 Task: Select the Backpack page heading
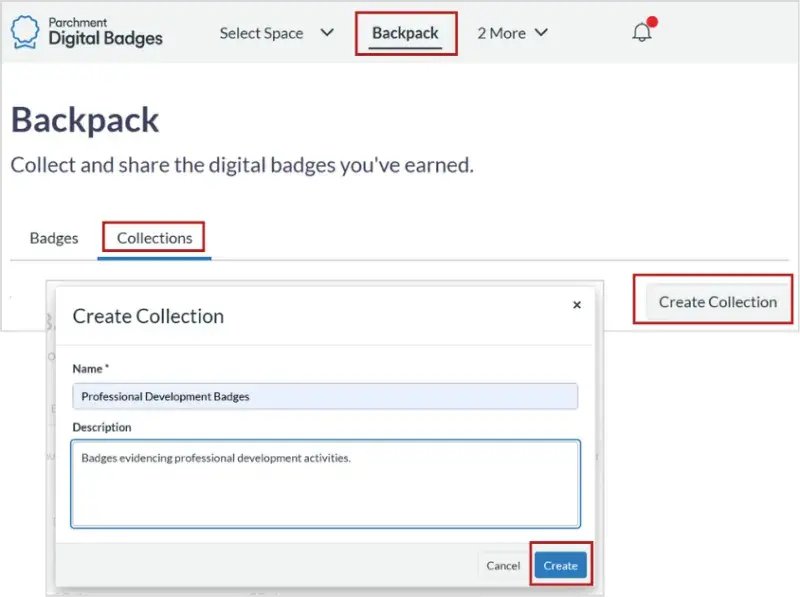[x=85, y=120]
